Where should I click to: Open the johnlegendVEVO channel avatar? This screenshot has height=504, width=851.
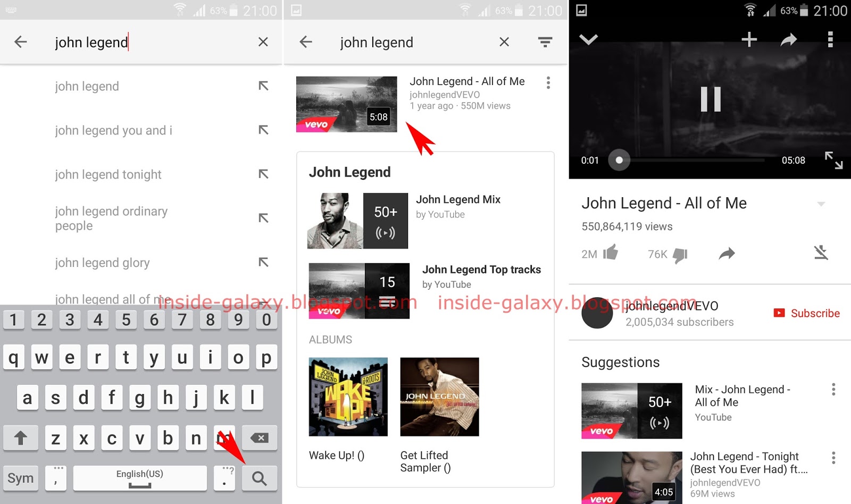pyautogui.click(x=597, y=313)
